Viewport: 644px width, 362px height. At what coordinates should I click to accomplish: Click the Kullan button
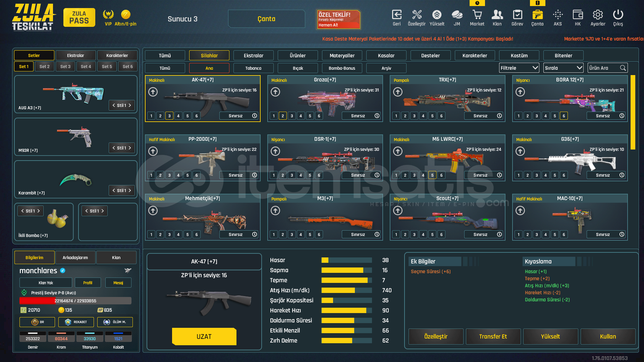point(608,337)
